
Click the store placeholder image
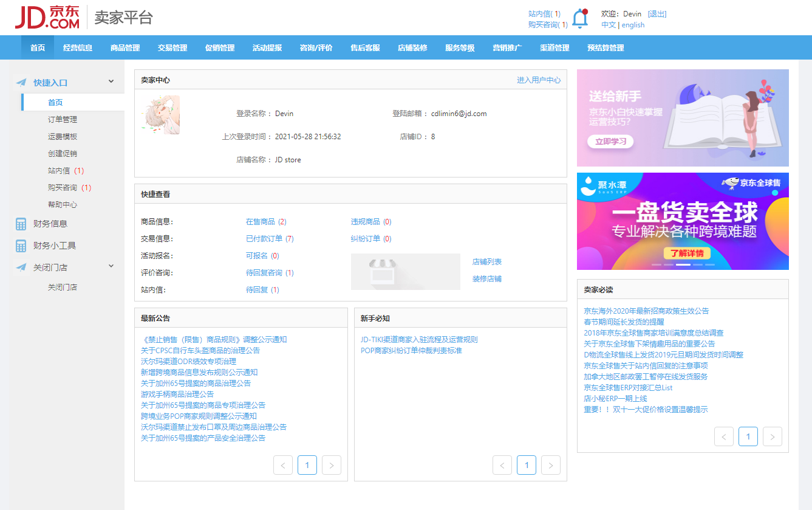(x=406, y=272)
